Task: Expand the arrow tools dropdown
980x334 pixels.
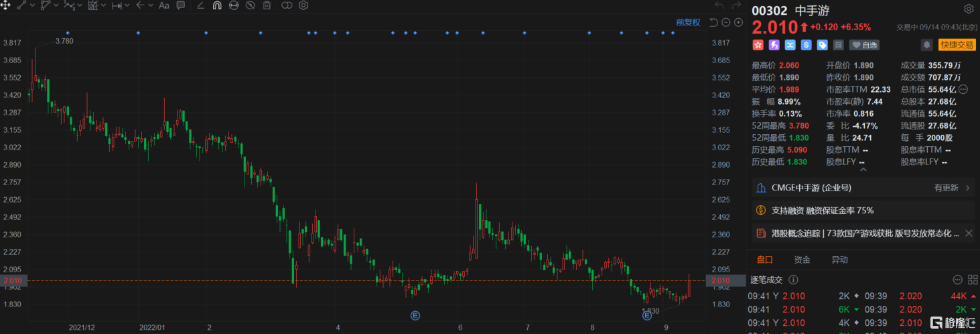Action: 151,5
